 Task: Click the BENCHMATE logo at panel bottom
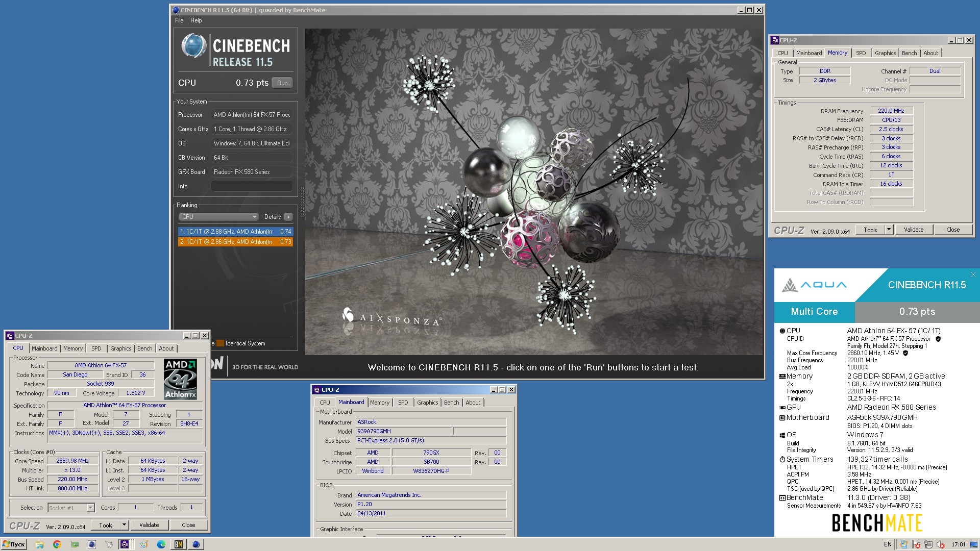coord(876,523)
